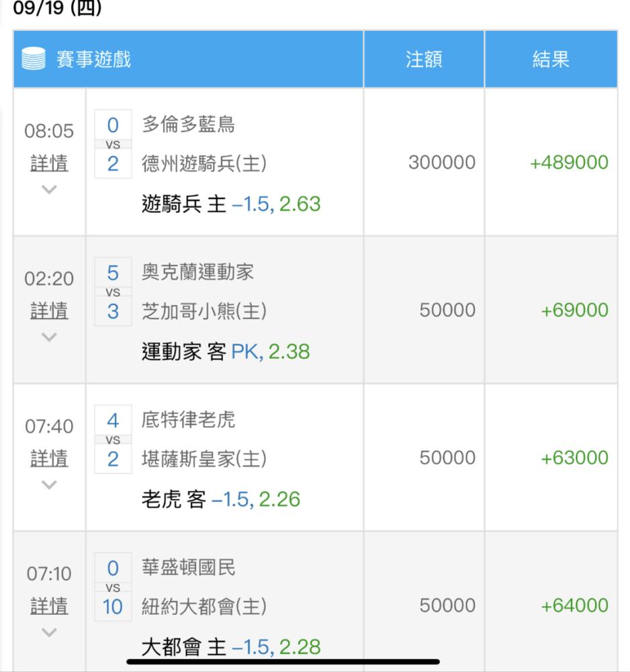Click the 遊騎兵 主 -1.5 bet line

231,204
